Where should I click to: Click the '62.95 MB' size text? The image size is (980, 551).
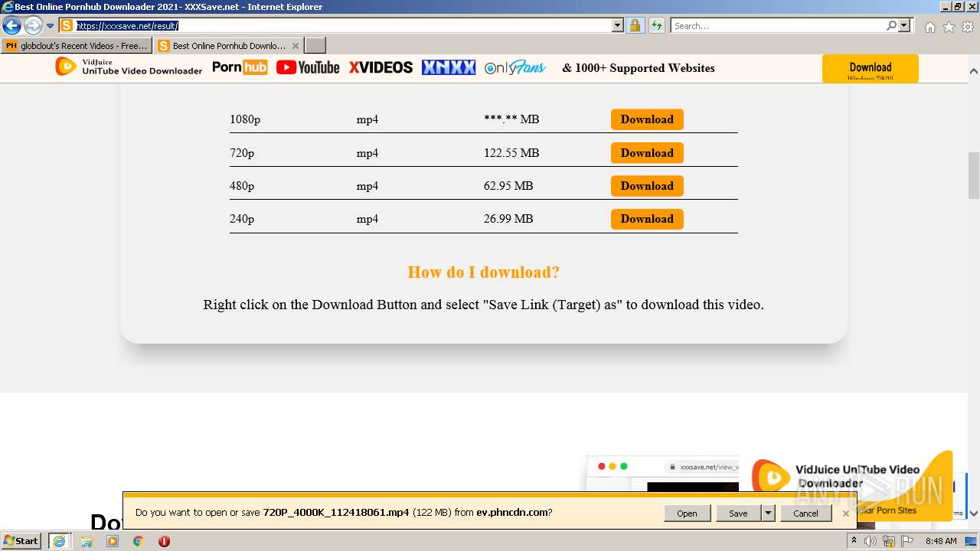(508, 186)
